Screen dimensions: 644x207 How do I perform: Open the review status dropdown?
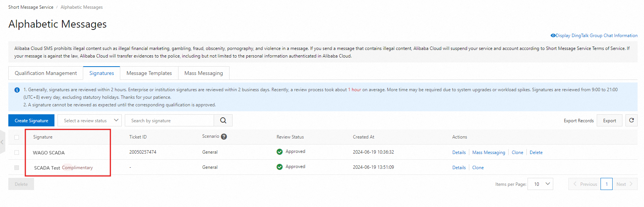90,120
